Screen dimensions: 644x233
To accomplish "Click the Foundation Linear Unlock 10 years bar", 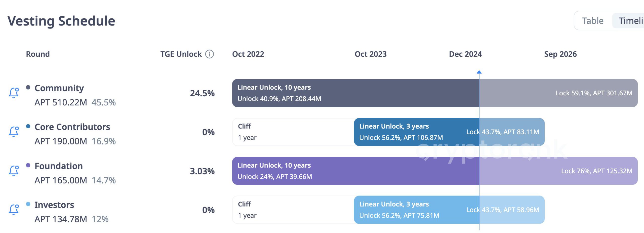I will click(355, 171).
